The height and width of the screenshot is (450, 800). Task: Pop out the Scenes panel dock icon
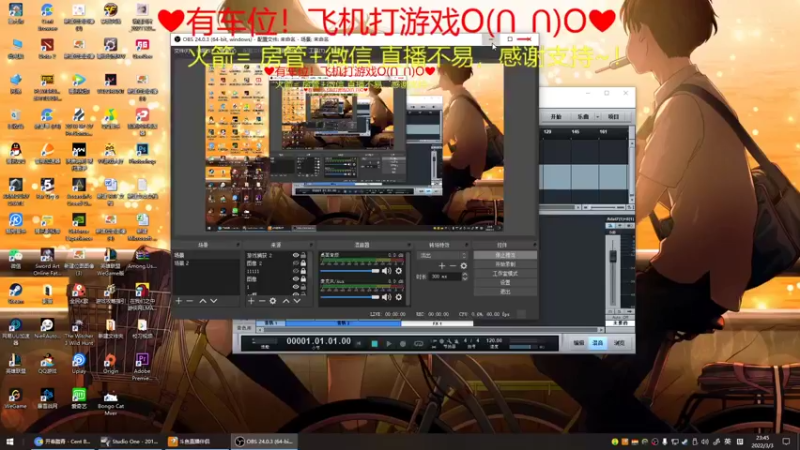pyautogui.click(x=237, y=245)
